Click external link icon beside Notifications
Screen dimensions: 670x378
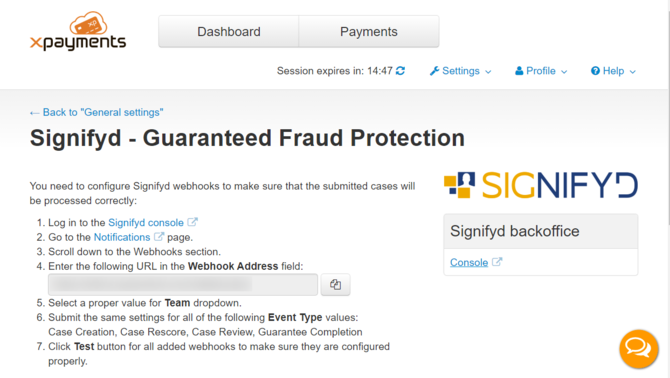[x=159, y=237]
